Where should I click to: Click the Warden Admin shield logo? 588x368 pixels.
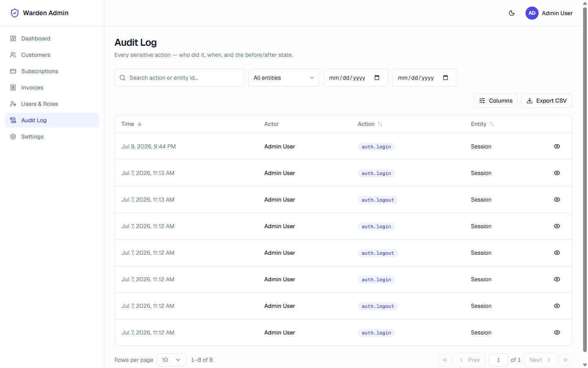tap(15, 13)
